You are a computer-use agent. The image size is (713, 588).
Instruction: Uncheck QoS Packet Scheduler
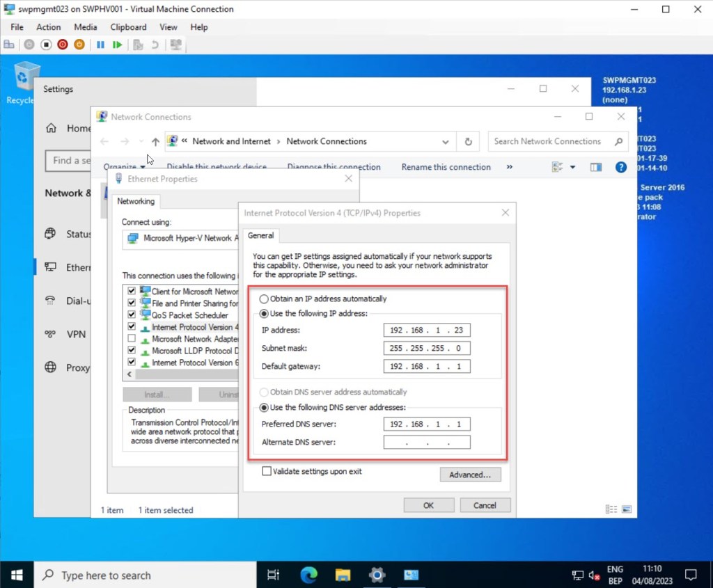(x=132, y=315)
